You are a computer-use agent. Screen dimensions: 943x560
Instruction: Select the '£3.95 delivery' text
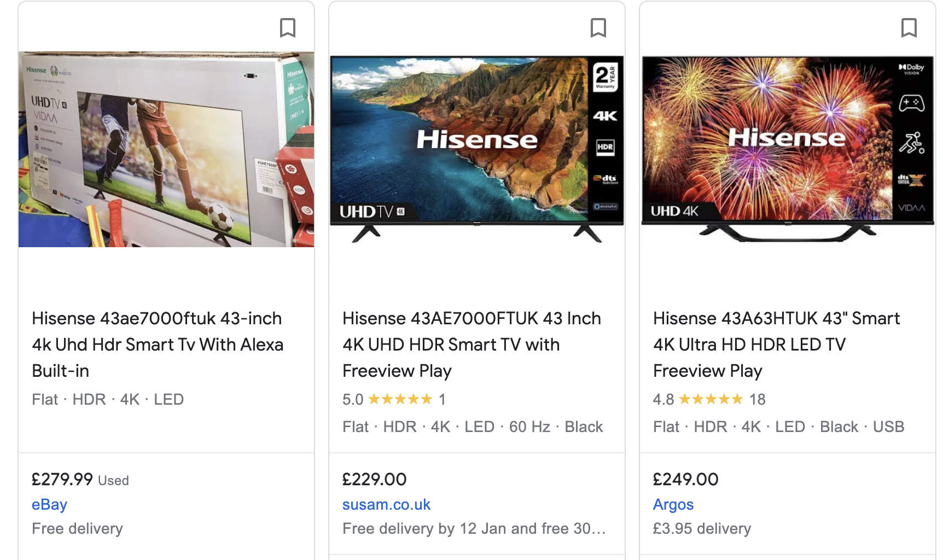[702, 529]
